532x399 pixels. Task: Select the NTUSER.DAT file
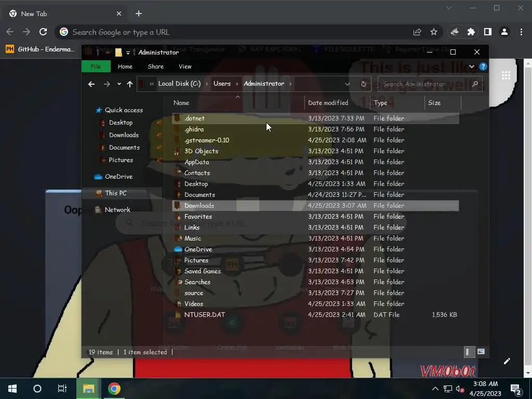(315, 314)
